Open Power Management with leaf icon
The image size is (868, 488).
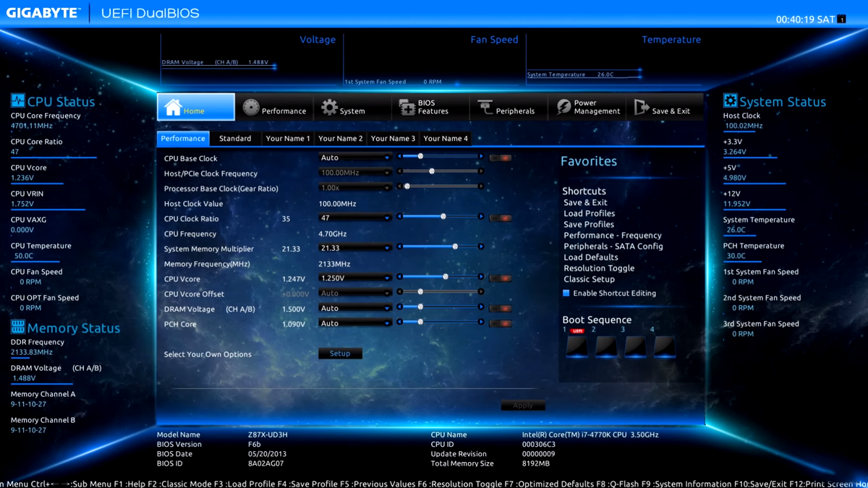click(587, 107)
